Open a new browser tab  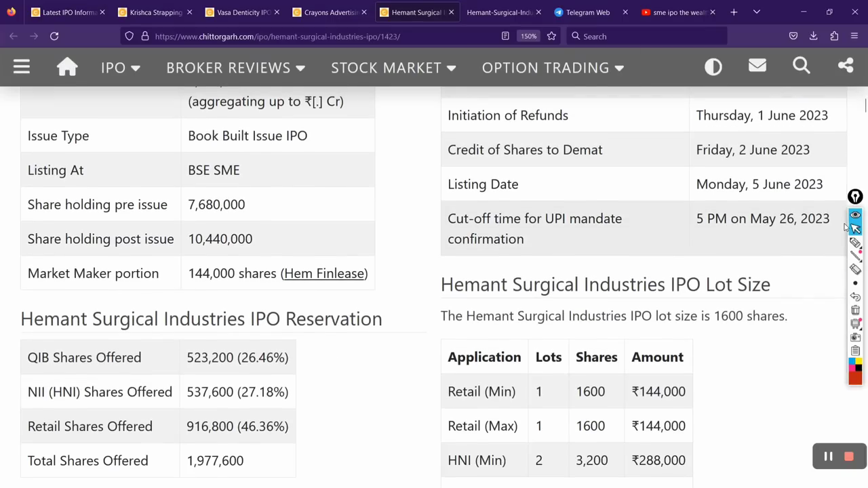pos(734,12)
